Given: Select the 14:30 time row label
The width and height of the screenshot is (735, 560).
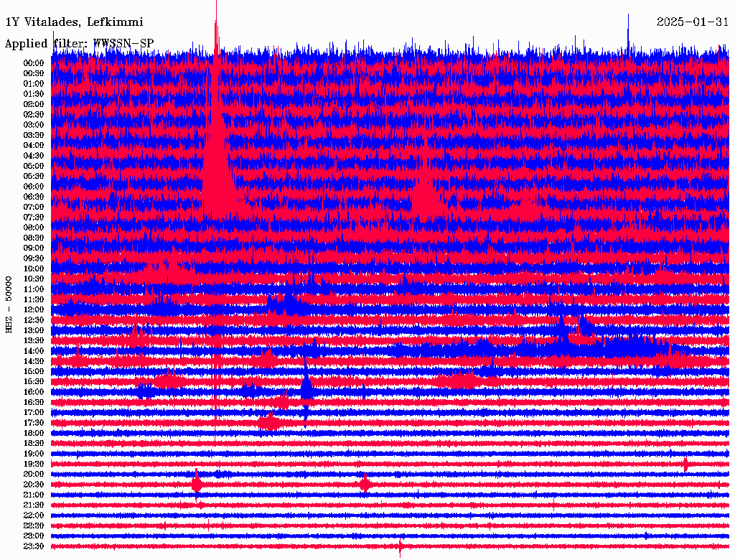Looking at the screenshot, I should 34,362.
